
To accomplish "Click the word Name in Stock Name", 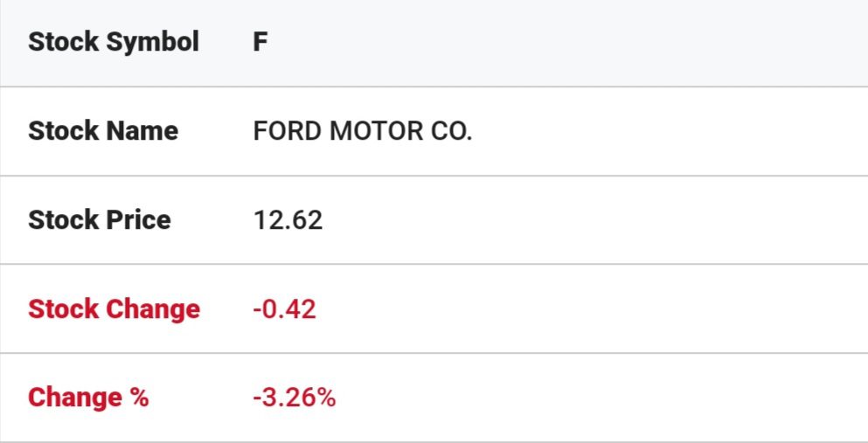I will point(142,131).
